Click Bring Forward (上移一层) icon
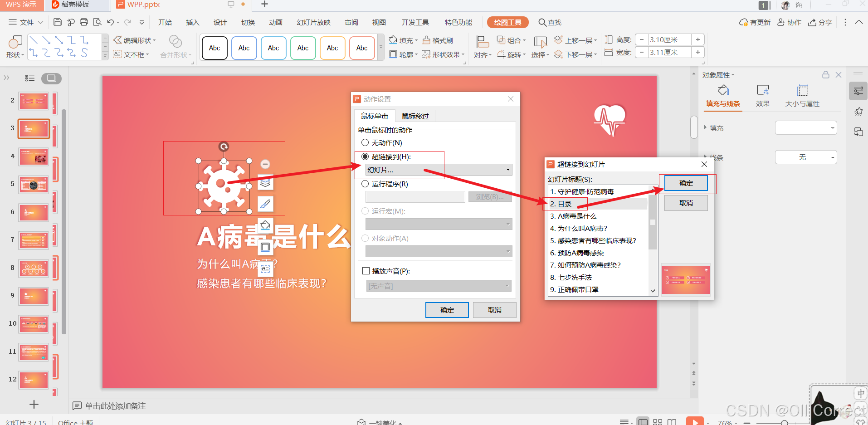 (559, 40)
